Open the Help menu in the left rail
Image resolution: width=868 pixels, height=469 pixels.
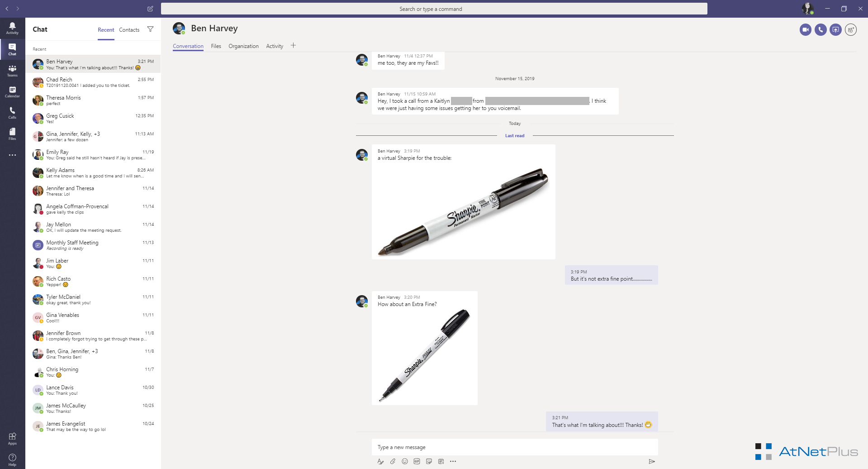click(x=12, y=459)
